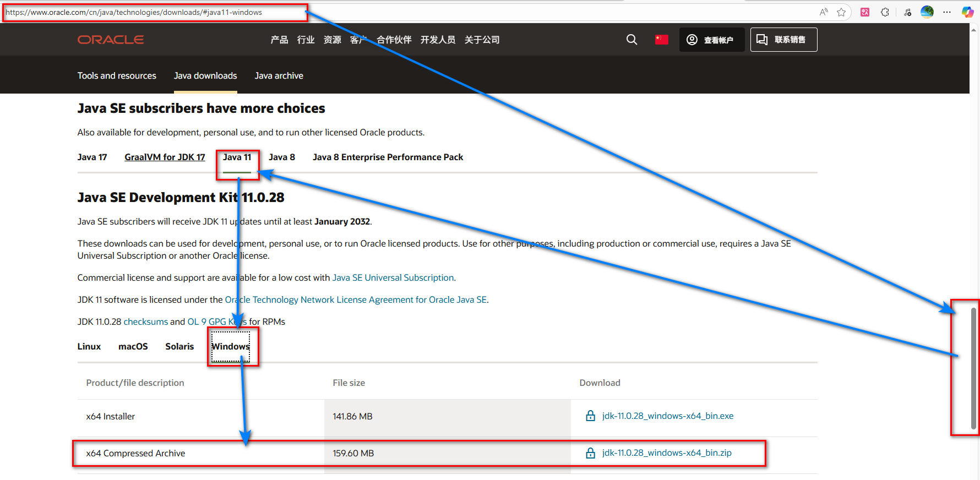
Task: Open the Java SE Universal Subscription link
Action: [x=393, y=278]
